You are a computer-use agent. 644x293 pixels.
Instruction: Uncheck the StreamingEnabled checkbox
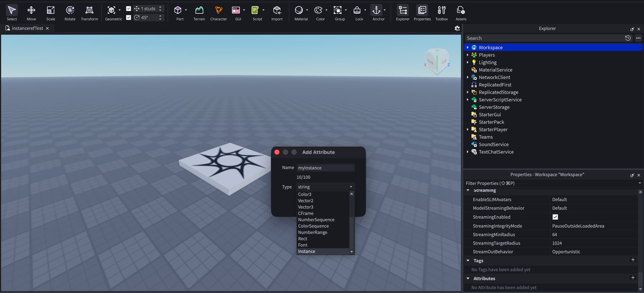555,217
